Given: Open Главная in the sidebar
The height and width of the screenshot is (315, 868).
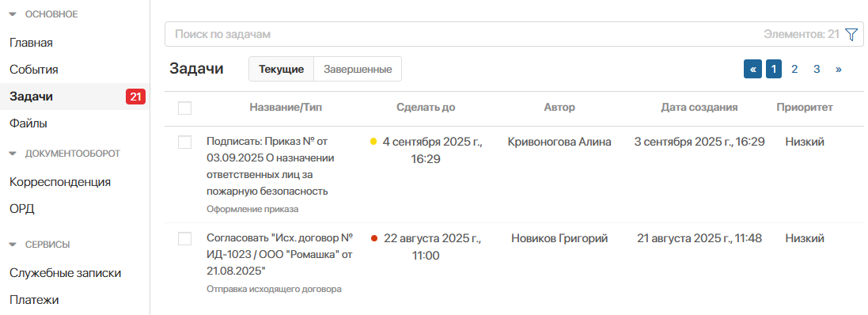Looking at the screenshot, I should (31, 44).
